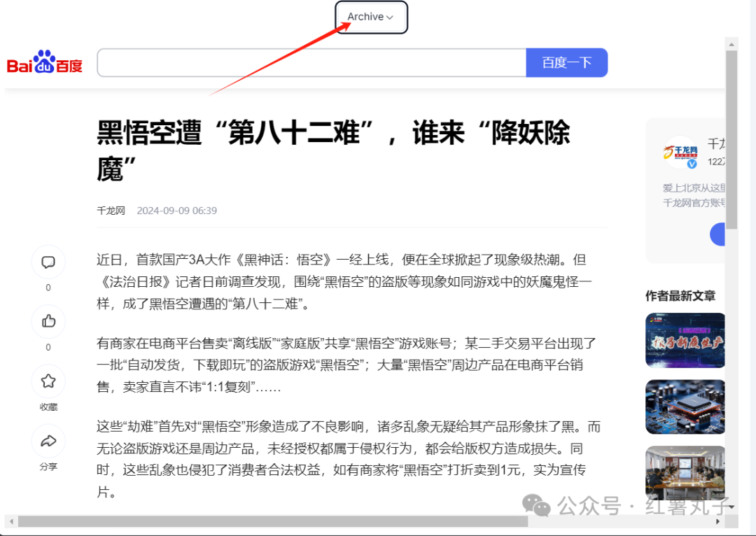
Task: Click the Baidu logo
Action: 44,62
